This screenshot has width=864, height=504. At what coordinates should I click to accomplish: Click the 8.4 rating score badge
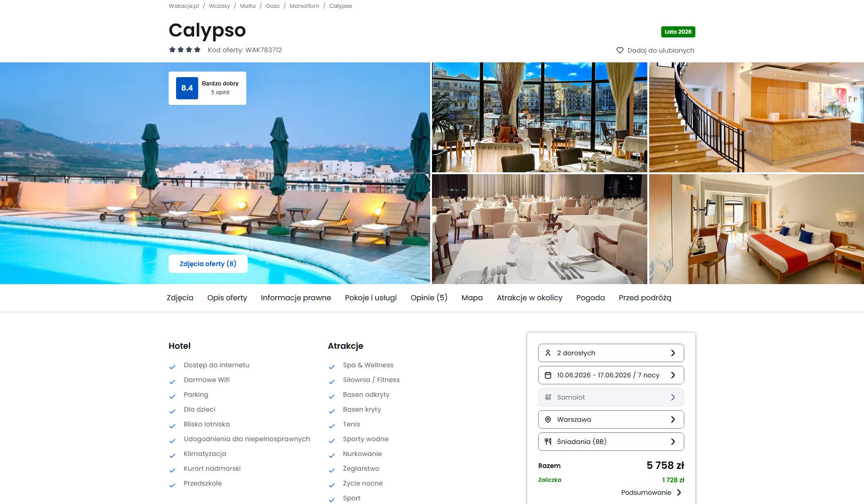coord(187,88)
